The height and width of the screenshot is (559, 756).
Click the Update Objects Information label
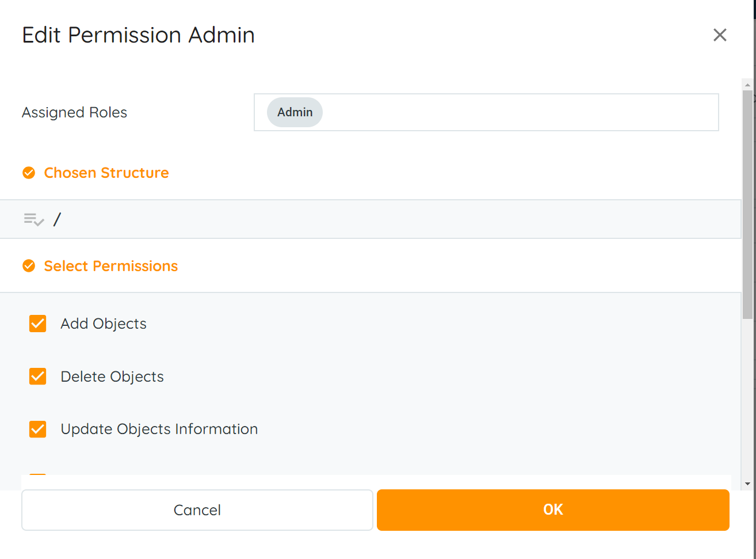[x=159, y=429]
